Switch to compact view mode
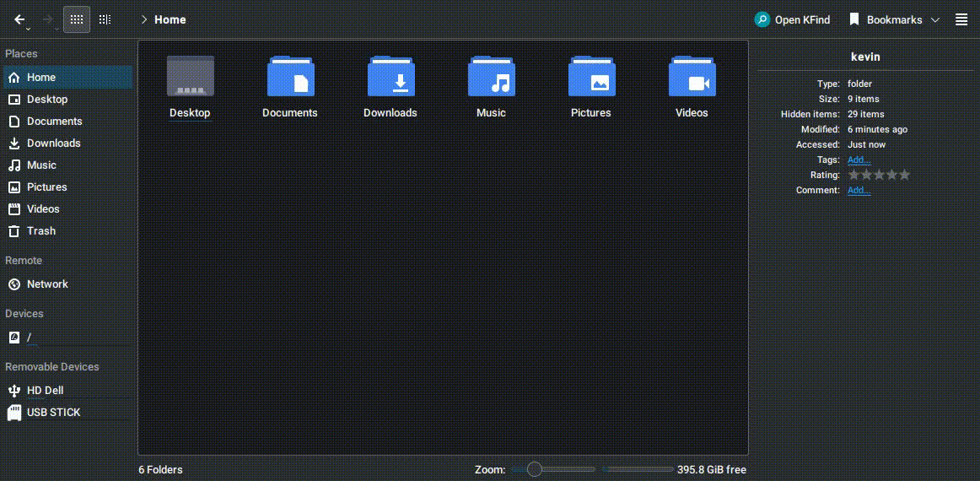This screenshot has width=980, height=481. [x=105, y=19]
